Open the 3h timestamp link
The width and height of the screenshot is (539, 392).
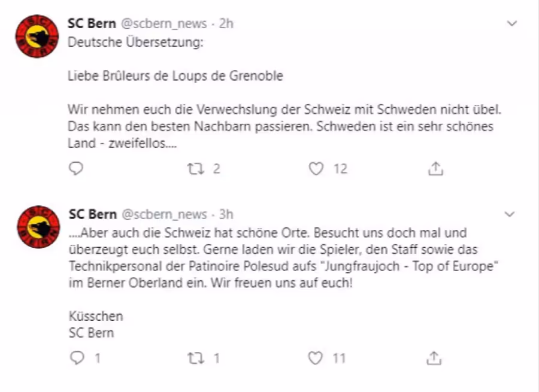click(226, 214)
